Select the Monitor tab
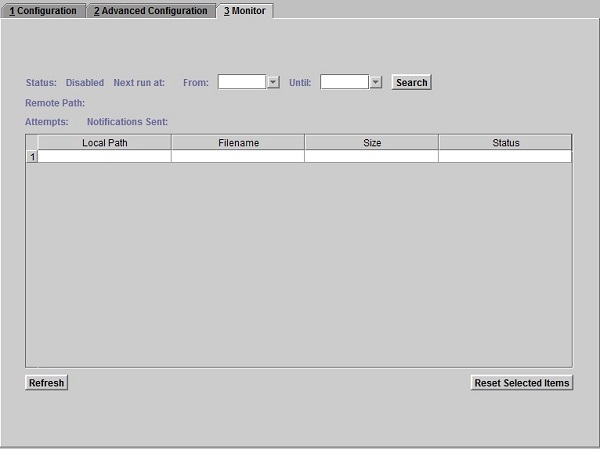 (x=244, y=11)
